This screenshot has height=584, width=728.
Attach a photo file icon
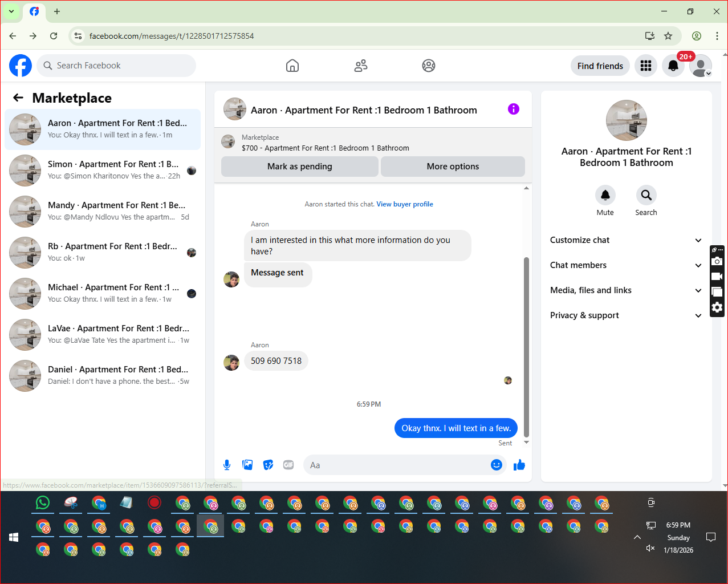247,465
